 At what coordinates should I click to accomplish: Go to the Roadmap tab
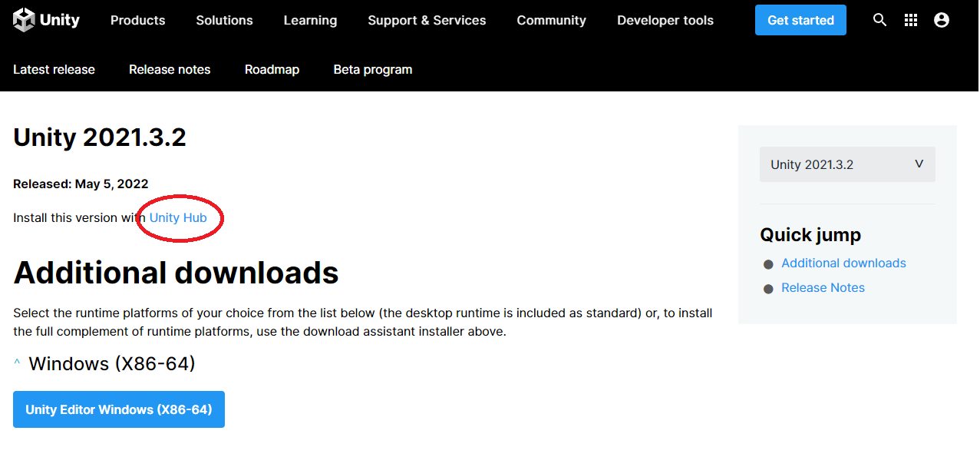(272, 69)
